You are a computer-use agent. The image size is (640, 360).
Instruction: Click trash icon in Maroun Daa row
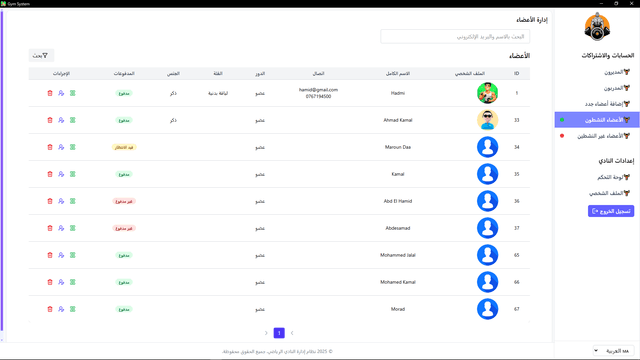50,147
